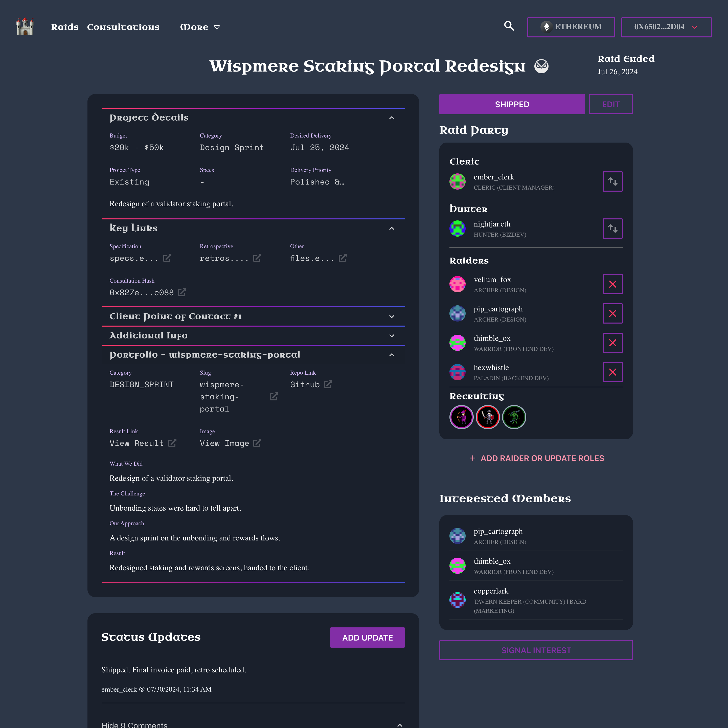Open the Retrospective external link icon

point(257,258)
